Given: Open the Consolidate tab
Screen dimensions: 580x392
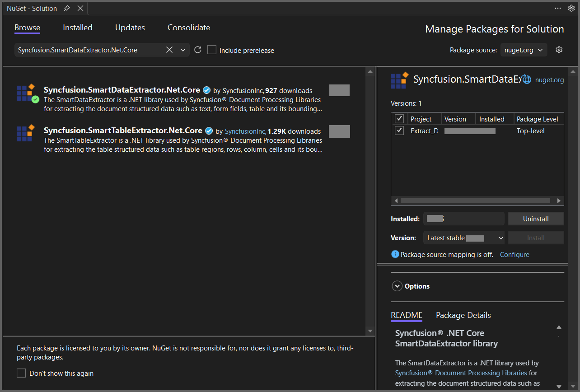Looking at the screenshot, I should click(189, 28).
